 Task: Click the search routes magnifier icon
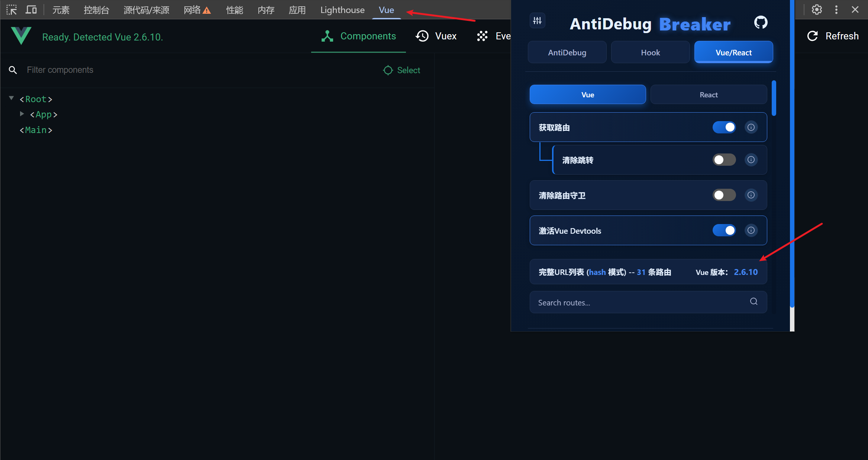point(754,301)
